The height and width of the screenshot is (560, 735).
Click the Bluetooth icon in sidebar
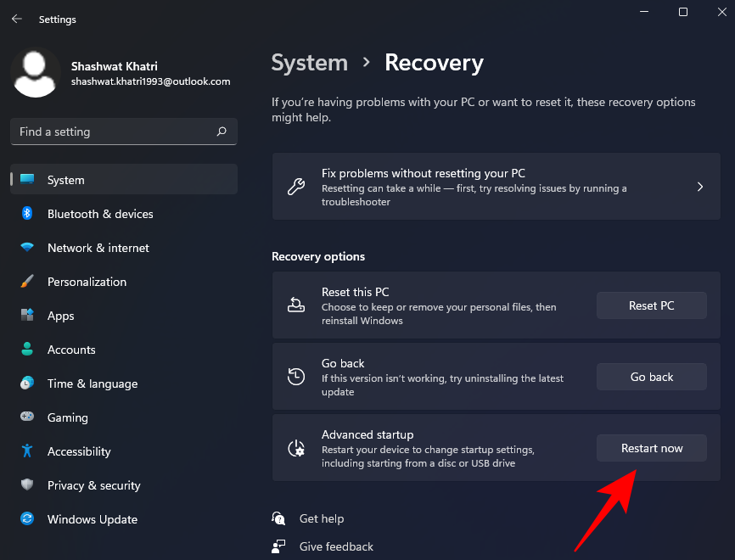pyautogui.click(x=27, y=214)
